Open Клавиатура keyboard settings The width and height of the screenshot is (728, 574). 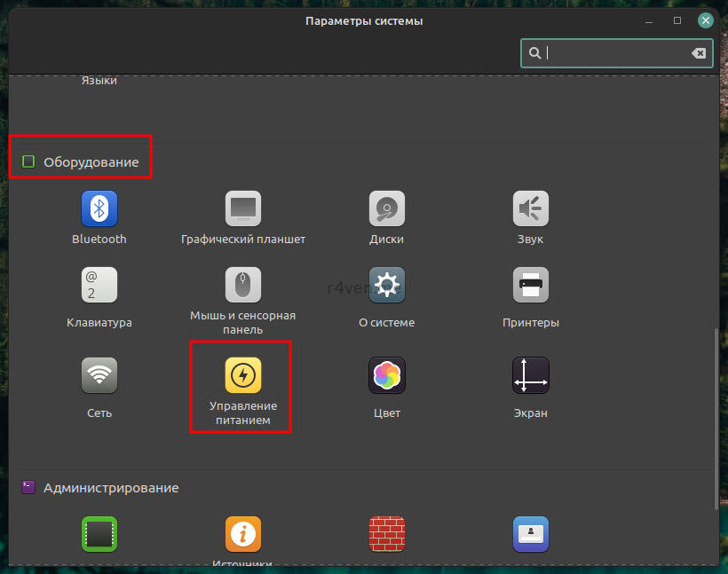point(99,286)
